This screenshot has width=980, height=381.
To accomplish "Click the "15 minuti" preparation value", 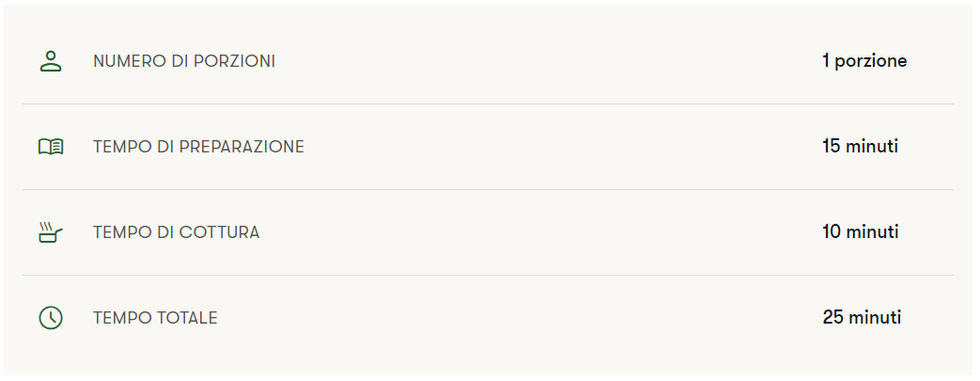I will pyautogui.click(x=860, y=147).
